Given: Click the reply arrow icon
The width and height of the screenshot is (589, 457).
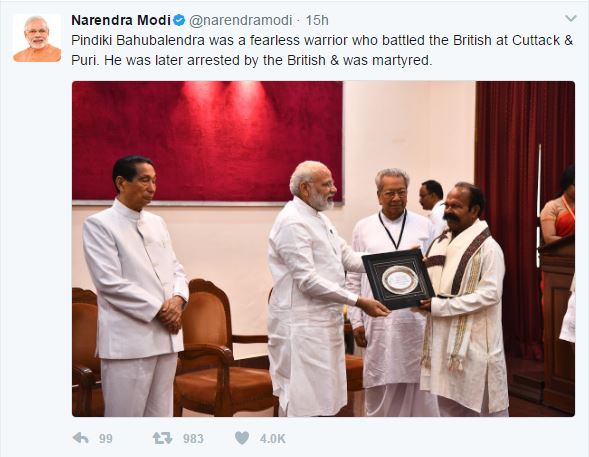Looking at the screenshot, I should coord(80,438).
